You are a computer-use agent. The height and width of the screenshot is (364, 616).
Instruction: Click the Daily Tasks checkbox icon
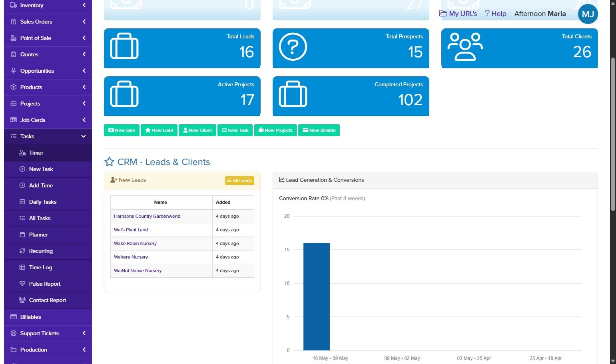coord(22,202)
